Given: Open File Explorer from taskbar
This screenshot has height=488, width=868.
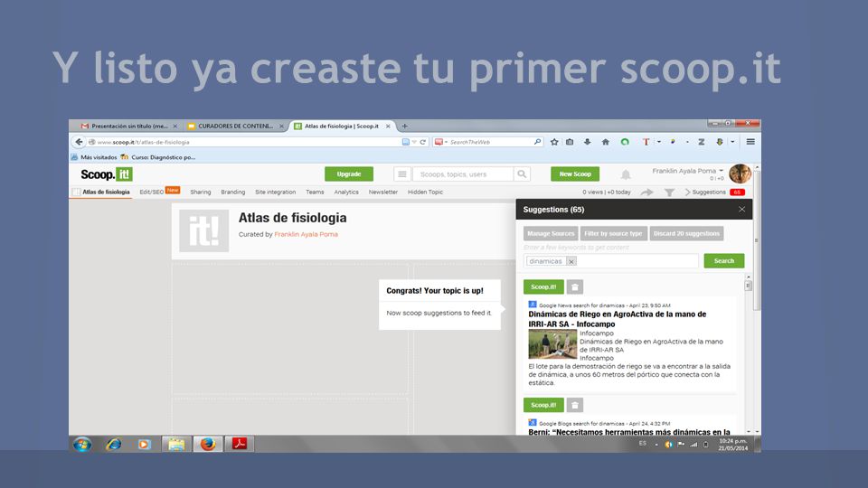Looking at the screenshot, I should click(x=176, y=445).
